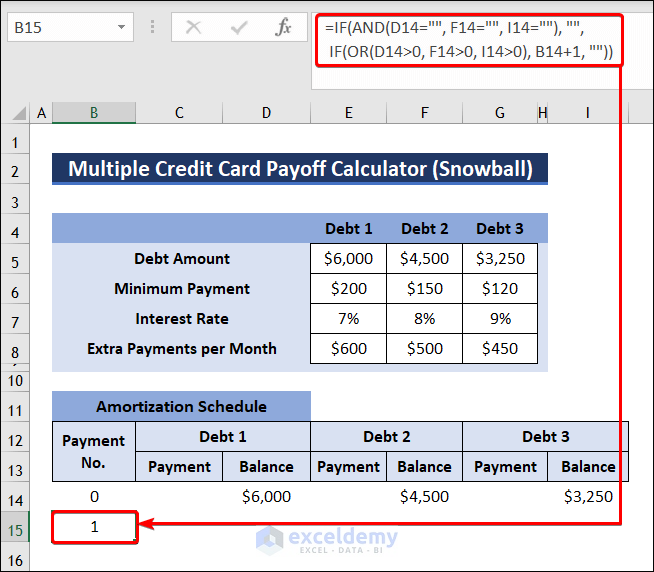The width and height of the screenshot is (654, 572).
Task: Open the Insert Function fx dialog
Action: tap(283, 27)
